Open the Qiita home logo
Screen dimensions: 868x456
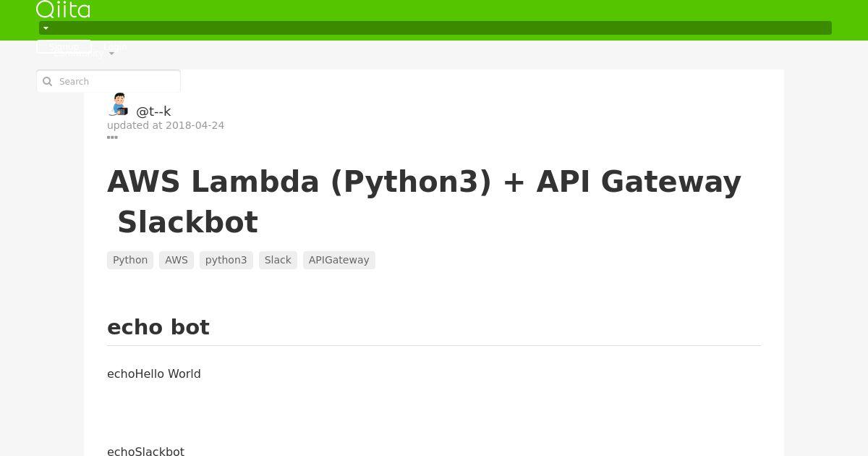(63, 9)
